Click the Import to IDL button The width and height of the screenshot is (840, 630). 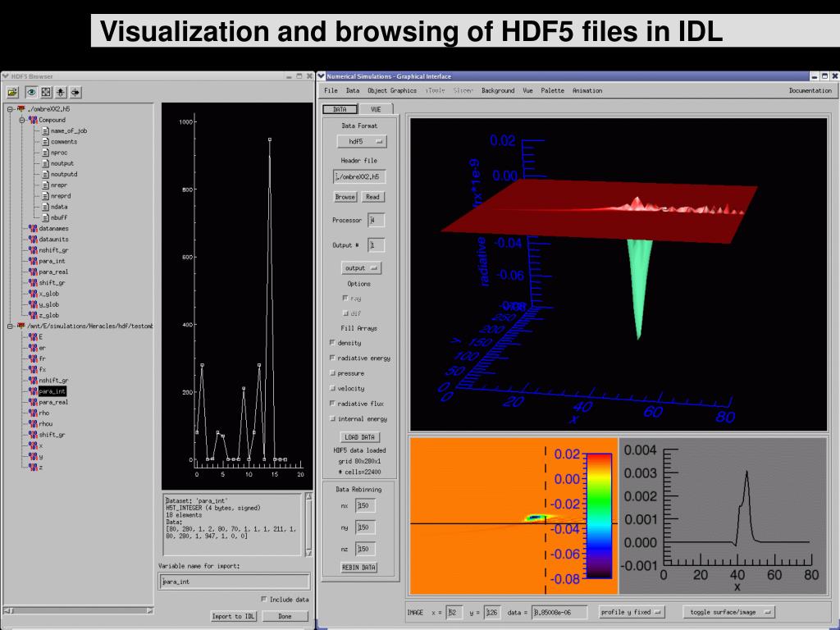tap(234, 616)
